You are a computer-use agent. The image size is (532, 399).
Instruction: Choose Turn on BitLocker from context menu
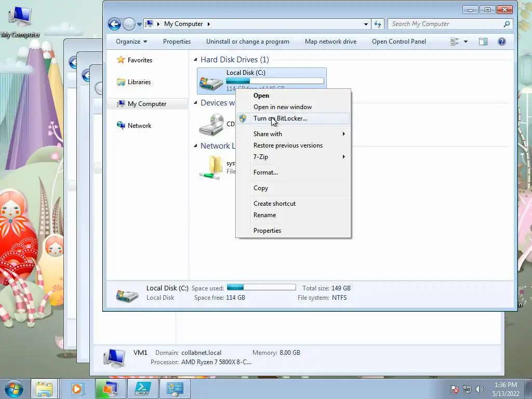294,118
